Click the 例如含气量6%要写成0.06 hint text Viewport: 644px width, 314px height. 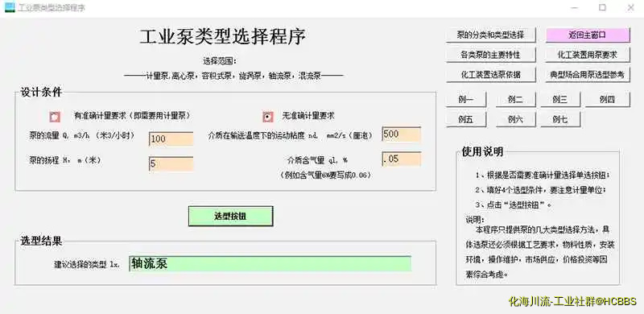click(x=326, y=175)
